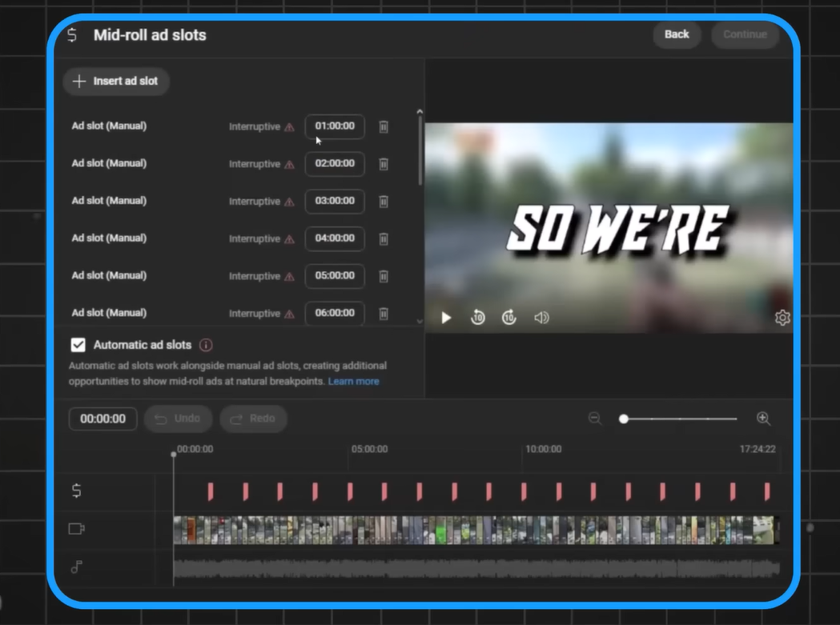Image resolution: width=840 pixels, height=625 pixels.
Task: Click the ad marker just before the 10:00:00 tick
Action: point(488,491)
